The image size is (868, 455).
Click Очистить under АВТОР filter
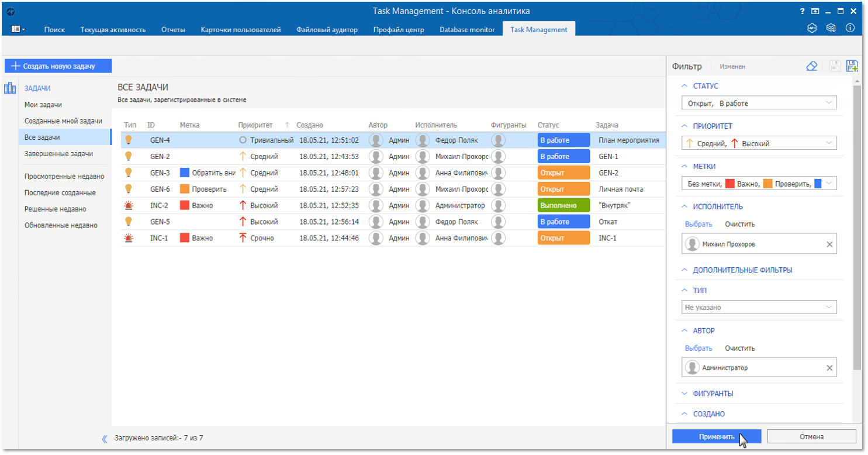(740, 348)
